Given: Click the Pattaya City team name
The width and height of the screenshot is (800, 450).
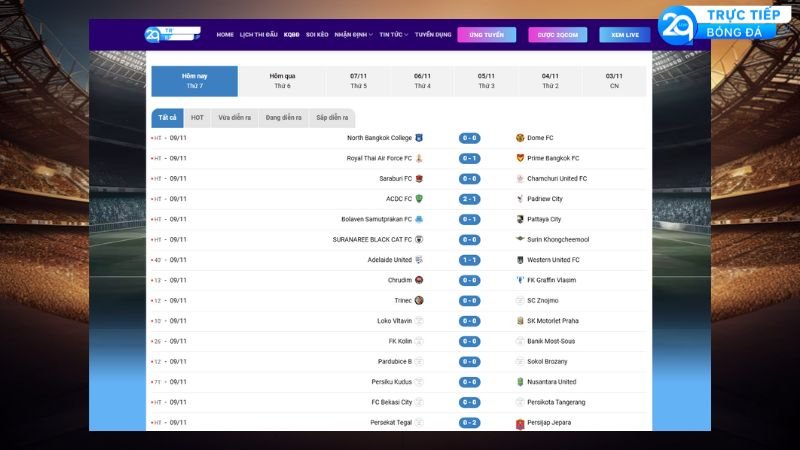Looking at the screenshot, I should click(544, 219).
